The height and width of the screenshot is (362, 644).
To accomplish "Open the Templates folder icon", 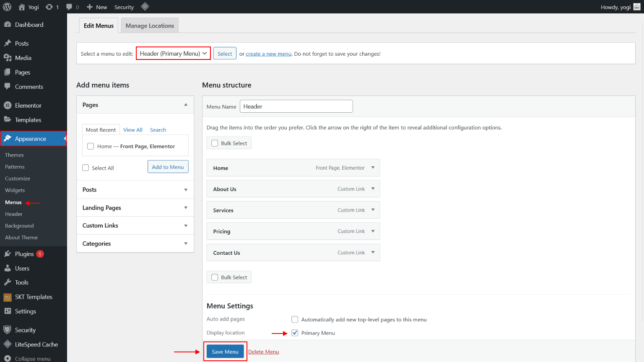I will [8, 119].
